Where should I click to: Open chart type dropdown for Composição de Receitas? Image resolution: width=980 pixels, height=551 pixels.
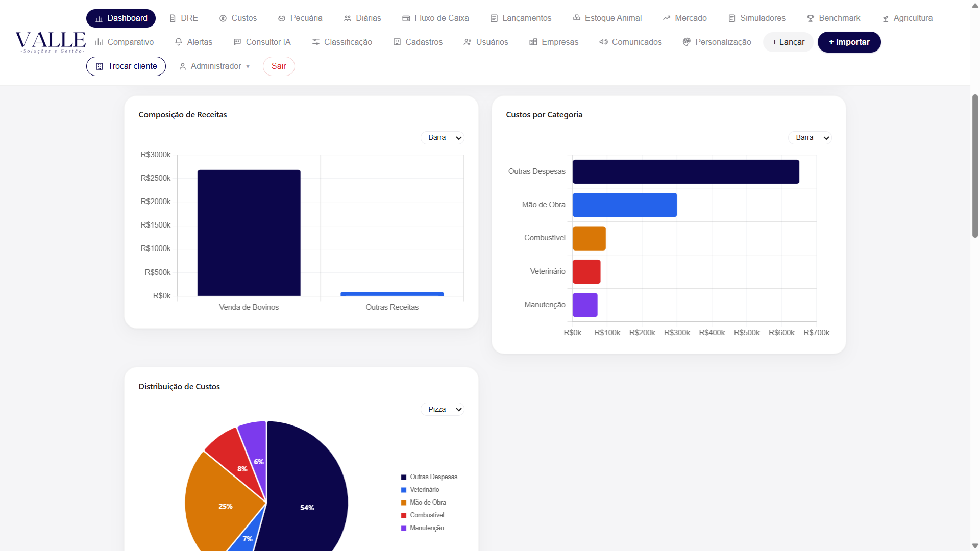[x=443, y=138]
